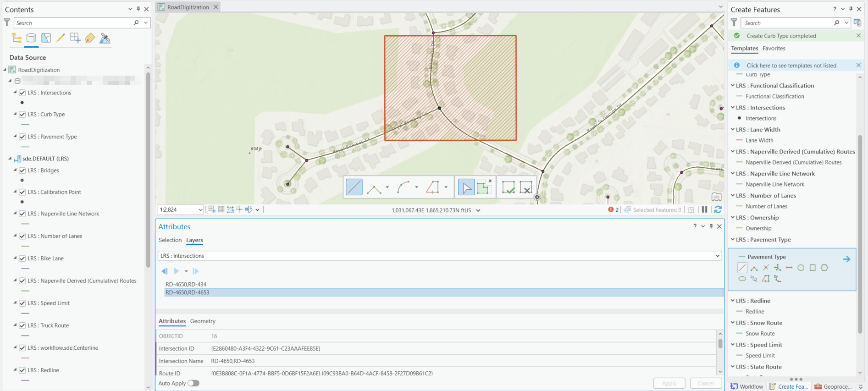Open the map scale 1:2,824 dropdown
The image size is (868, 391).
(x=200, y=210)
